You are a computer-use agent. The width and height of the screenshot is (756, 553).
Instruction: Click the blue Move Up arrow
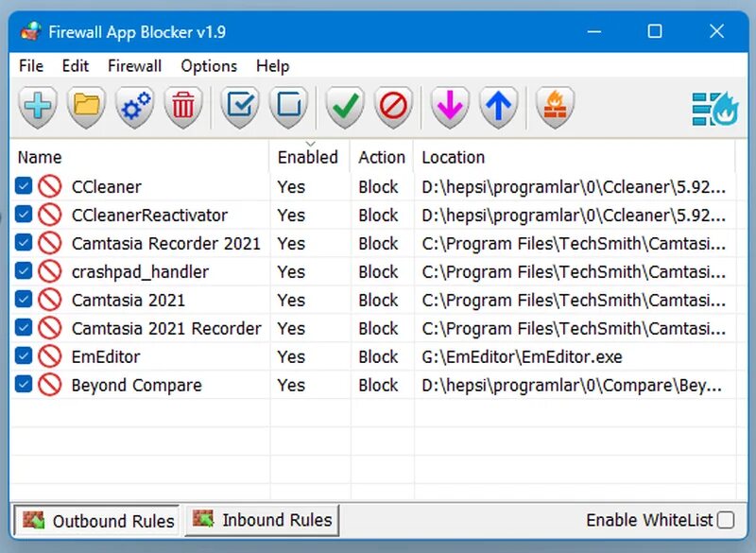point(498,107)
